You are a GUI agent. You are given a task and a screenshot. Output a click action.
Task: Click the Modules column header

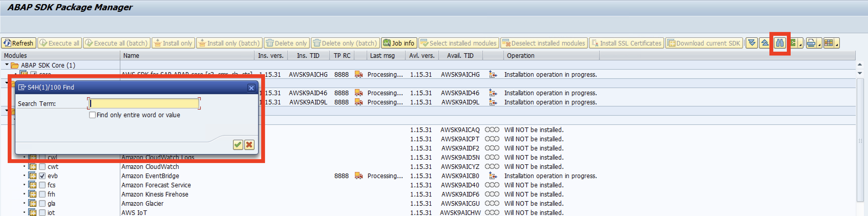click(61, 56)
